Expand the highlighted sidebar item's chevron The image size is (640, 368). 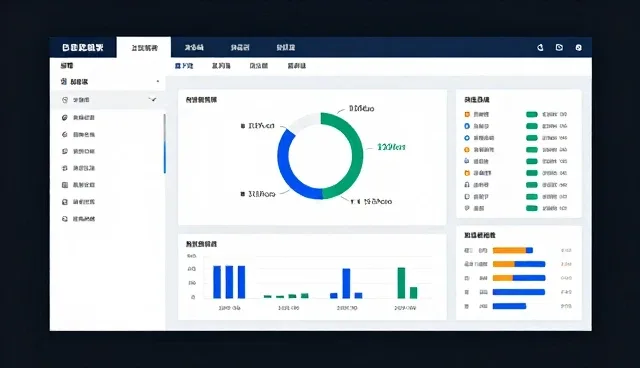153,99
